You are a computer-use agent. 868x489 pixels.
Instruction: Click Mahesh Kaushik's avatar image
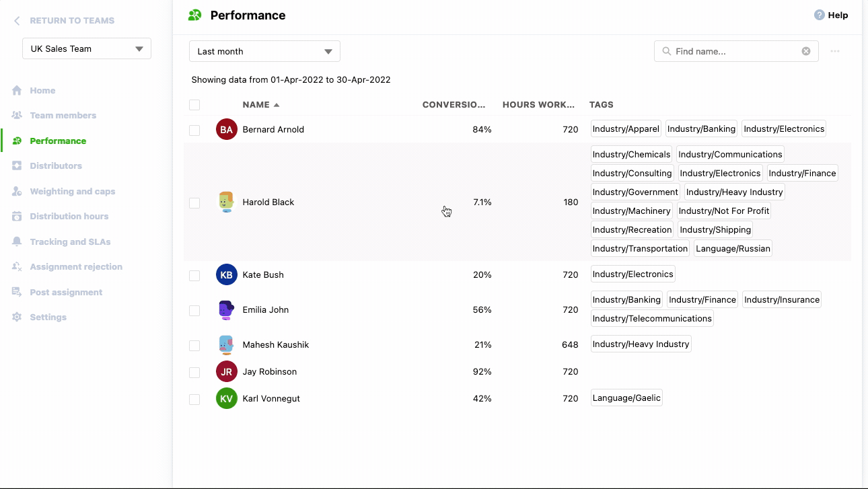point(227,344)
